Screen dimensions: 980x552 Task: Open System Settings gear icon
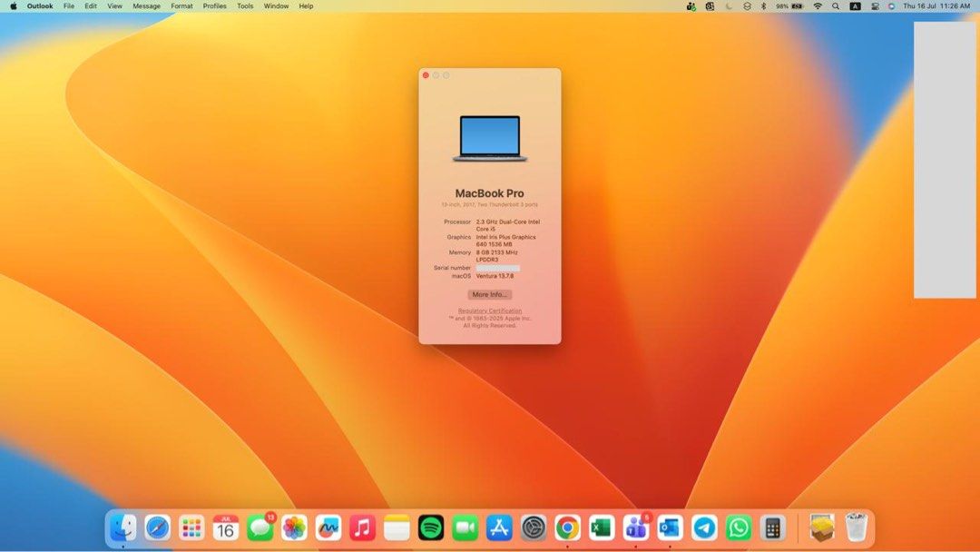pos(534,528)
